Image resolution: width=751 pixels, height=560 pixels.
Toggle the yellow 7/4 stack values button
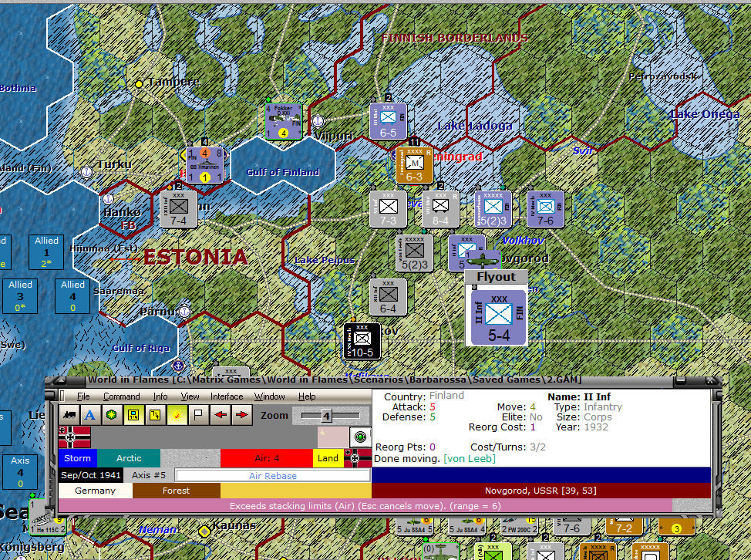tap(155, 415)
